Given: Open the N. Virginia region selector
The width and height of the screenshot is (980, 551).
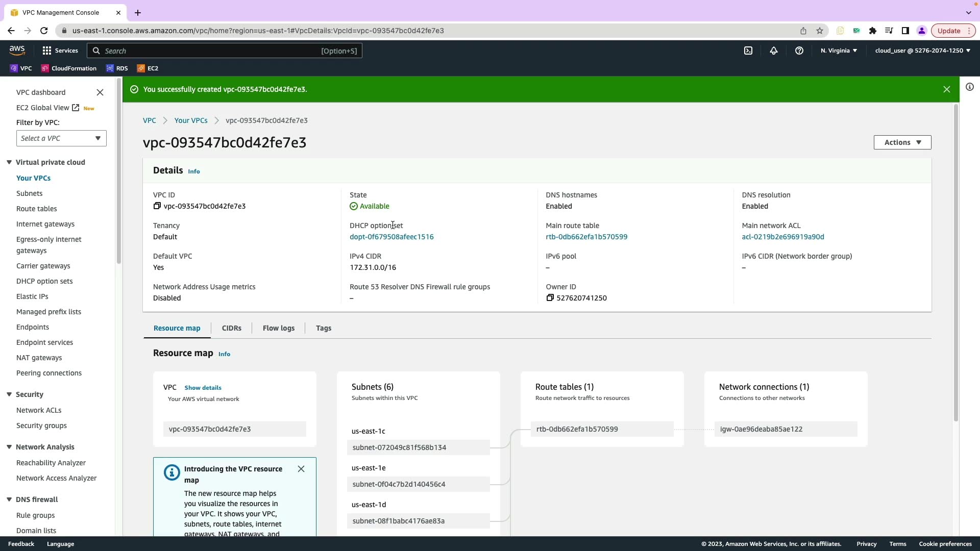Looking at the screenshot, I should (x=839, y=51).
